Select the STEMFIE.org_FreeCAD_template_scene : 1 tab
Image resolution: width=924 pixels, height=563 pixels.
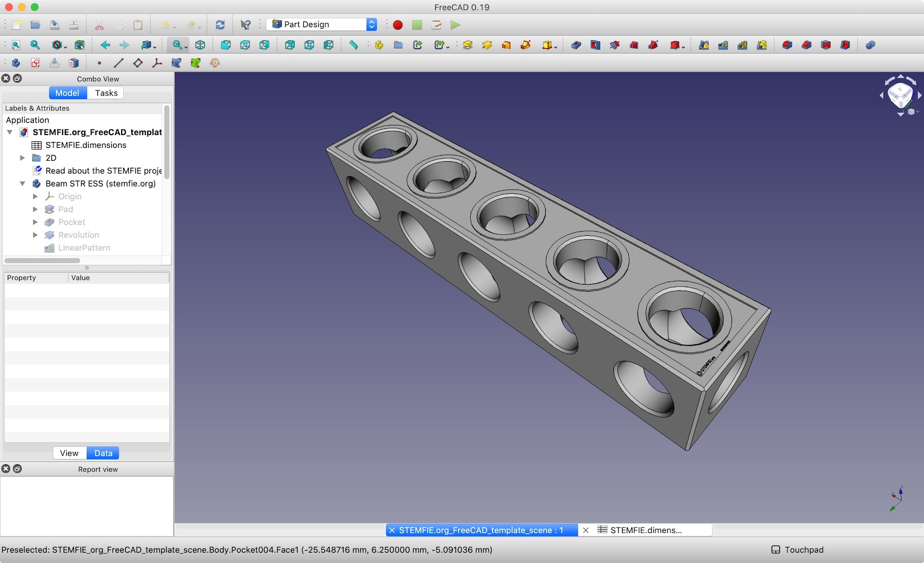pyautogui.click(x=481, y=530)
